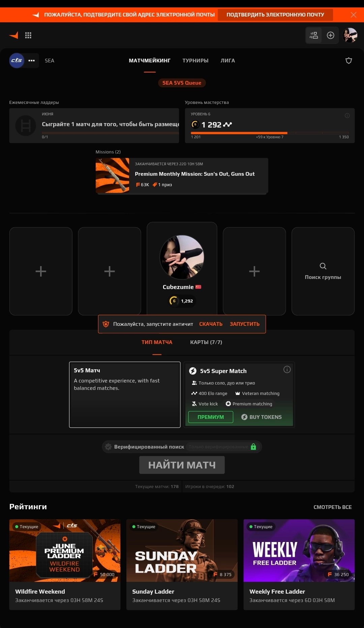Expand the SEA 5V5 Queue selector
This screenshot has height=628, width=364.
point(182,83)
